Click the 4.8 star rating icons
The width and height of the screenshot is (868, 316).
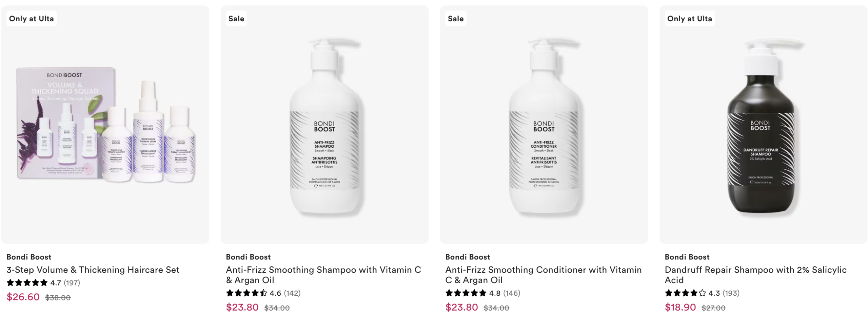click(466, 293)
